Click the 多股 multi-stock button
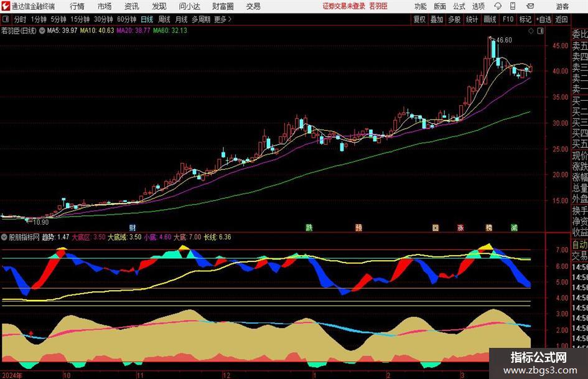The width and height of the screenshot is (588, 379). (454, 19)
